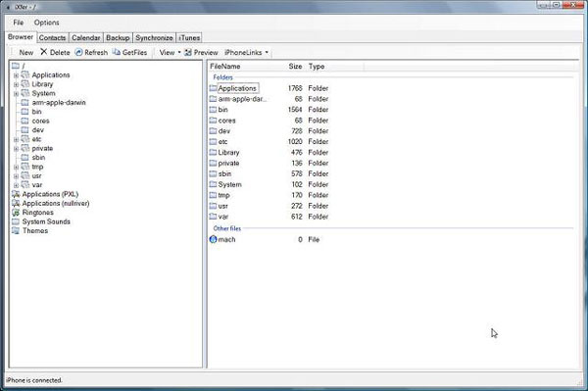588x391 pixels.
Task: Select the dev folder icon in file list
Action: coord(213,131)
